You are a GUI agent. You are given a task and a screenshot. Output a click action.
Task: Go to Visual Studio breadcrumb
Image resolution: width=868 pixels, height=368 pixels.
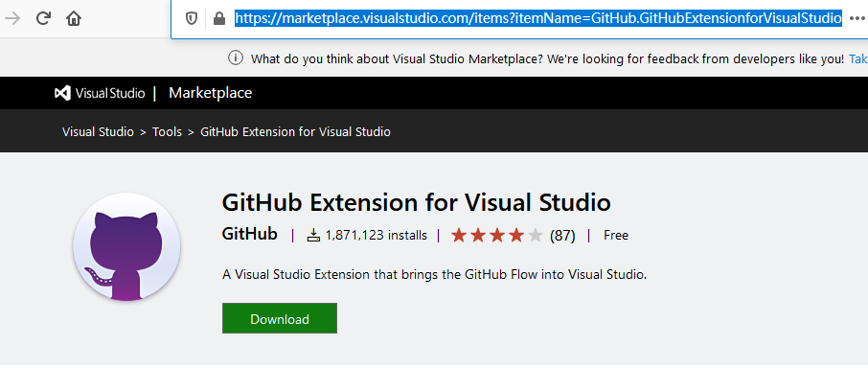pyautogui.click(x=98, y=131)
